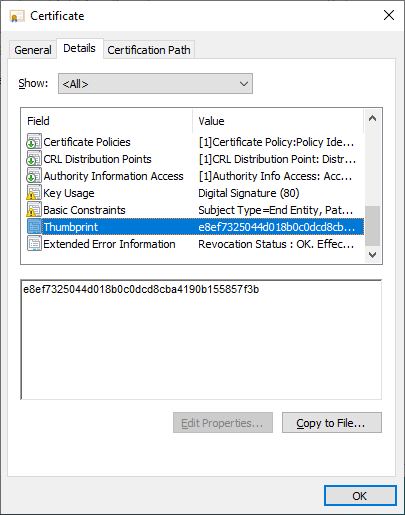Click the Certificate title bar icon
The height and width of the screenshot is (515, 405).
point(17,16)
